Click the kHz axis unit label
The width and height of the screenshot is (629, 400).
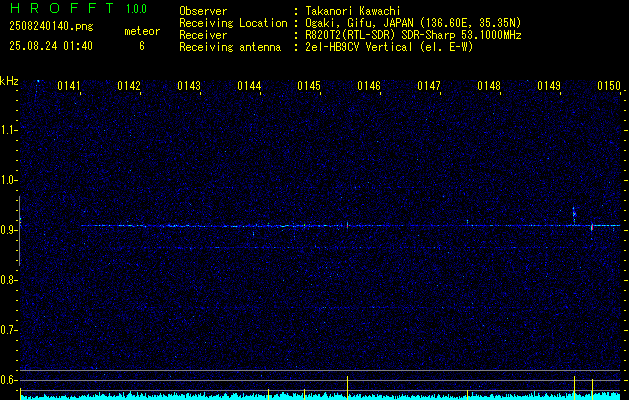pyautogui.click(x=9, y=81)
